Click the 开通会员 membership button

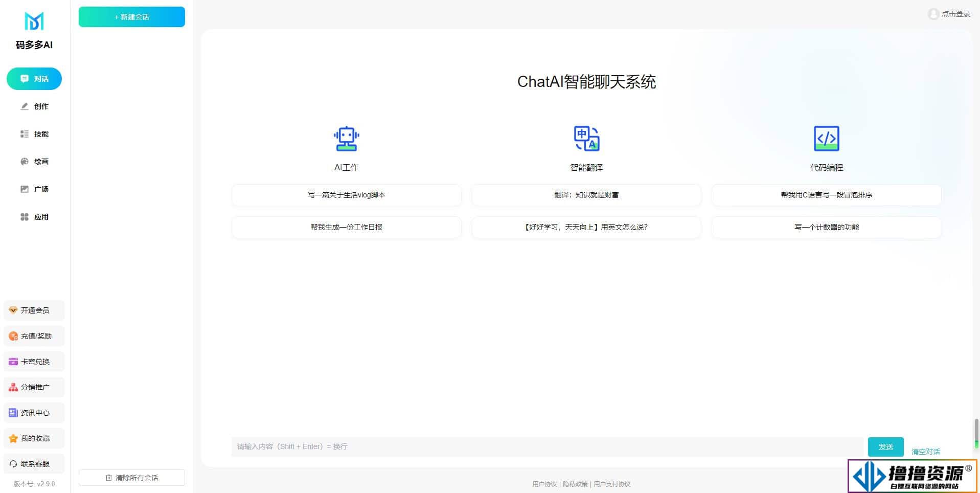pos(34,310)
